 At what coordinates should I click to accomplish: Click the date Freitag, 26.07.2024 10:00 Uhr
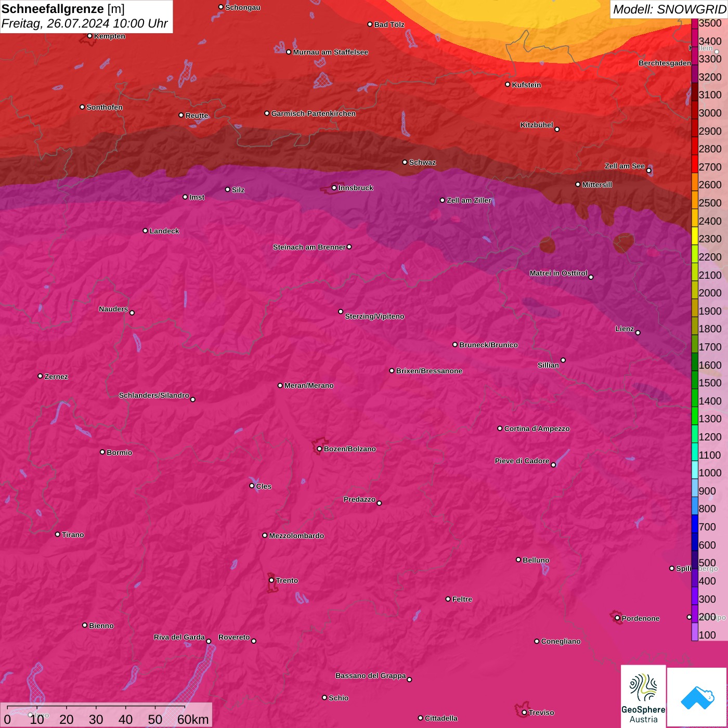click(x=84, y=23)
